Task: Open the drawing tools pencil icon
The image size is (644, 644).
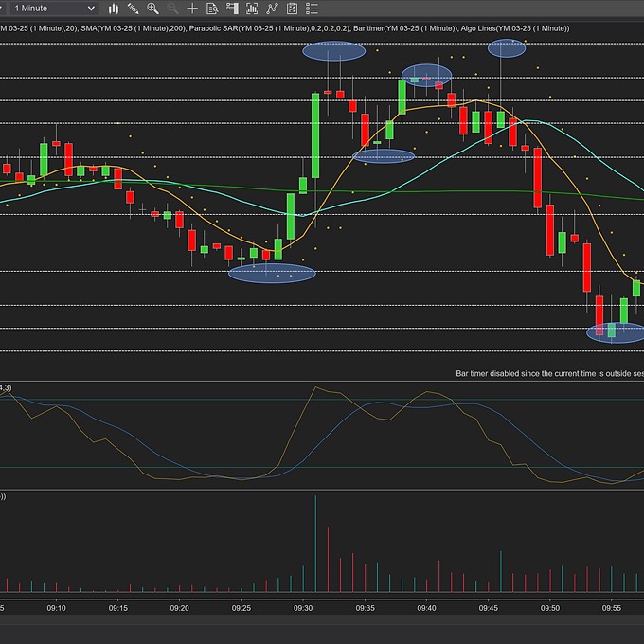Action: 133,9
